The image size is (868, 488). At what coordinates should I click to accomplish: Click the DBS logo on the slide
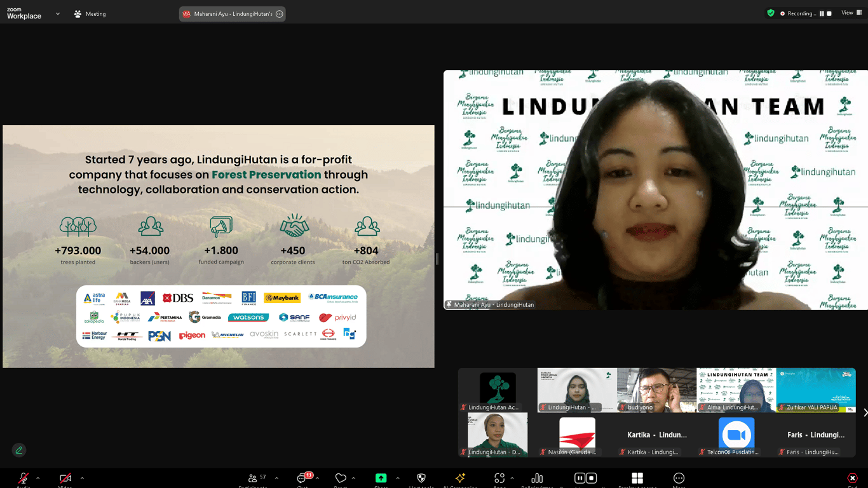click(x=178, y=297)
